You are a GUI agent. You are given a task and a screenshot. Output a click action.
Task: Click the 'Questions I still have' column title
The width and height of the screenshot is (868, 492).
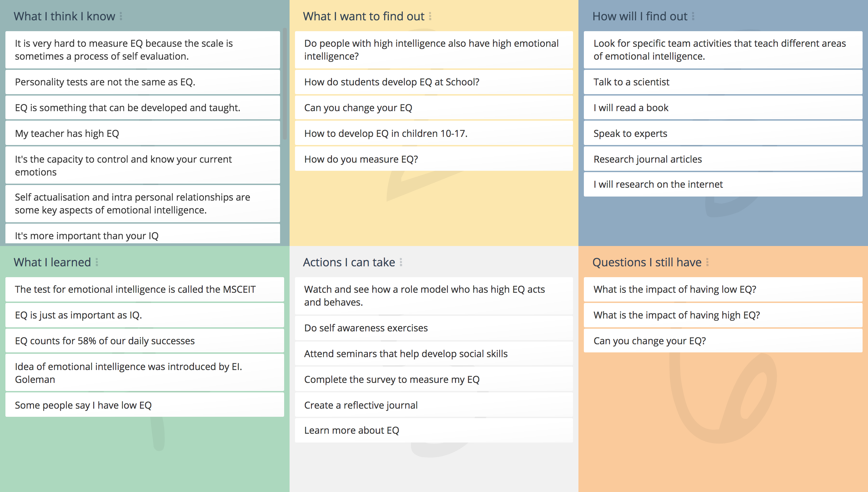[x=647, y=262]
